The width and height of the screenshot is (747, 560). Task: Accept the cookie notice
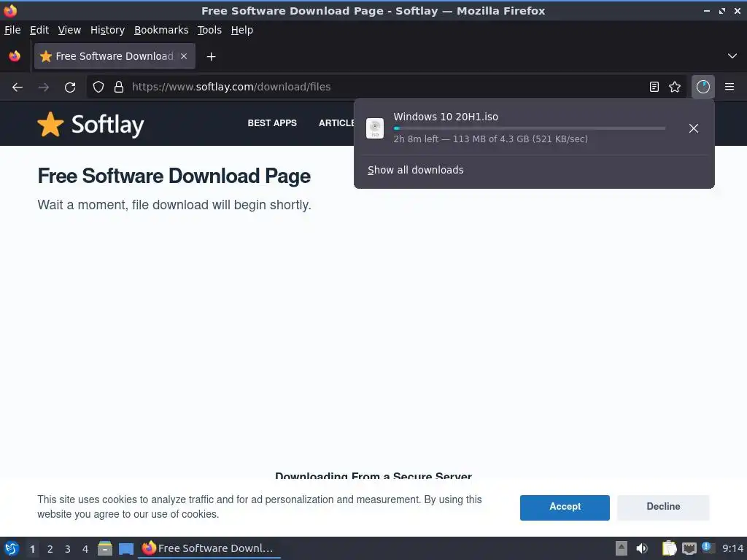tap(565, 507)
